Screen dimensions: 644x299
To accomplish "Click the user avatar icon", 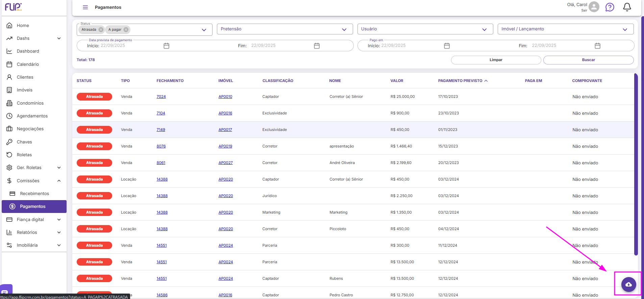I will click(594, 7).
